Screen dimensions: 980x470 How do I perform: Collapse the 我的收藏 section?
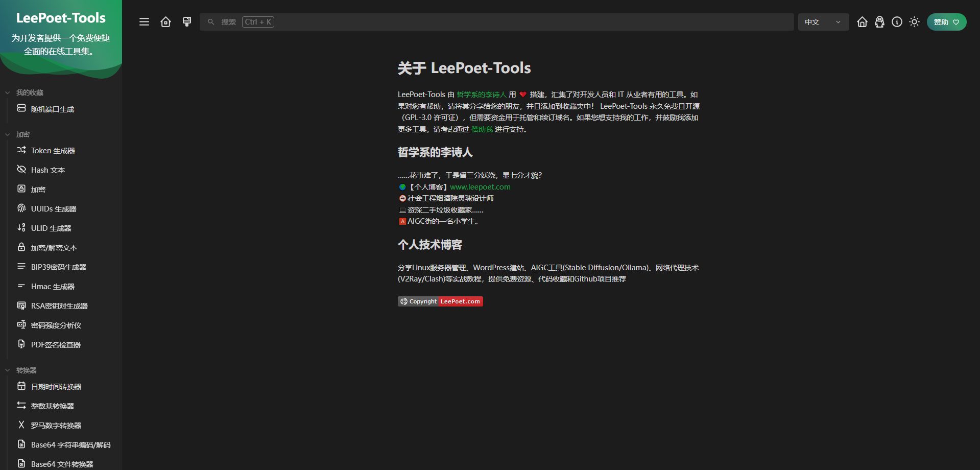[x=7, y=92]
